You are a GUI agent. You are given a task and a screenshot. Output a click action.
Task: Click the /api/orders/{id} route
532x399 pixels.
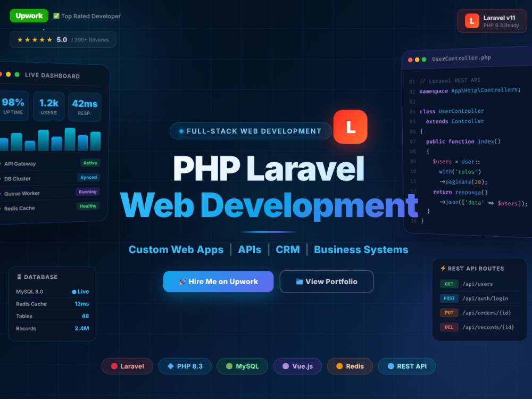point(487,312)
